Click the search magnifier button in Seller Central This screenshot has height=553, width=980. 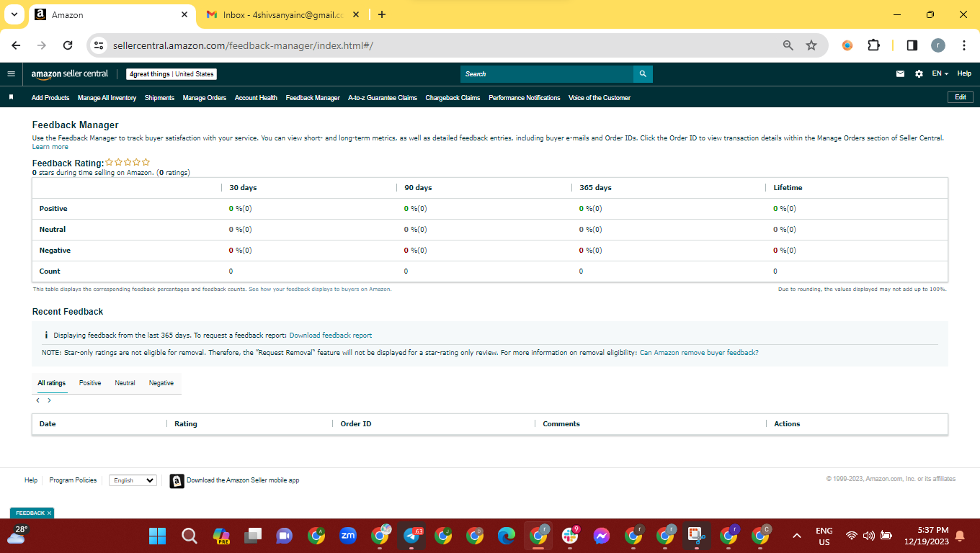(643, 73)
